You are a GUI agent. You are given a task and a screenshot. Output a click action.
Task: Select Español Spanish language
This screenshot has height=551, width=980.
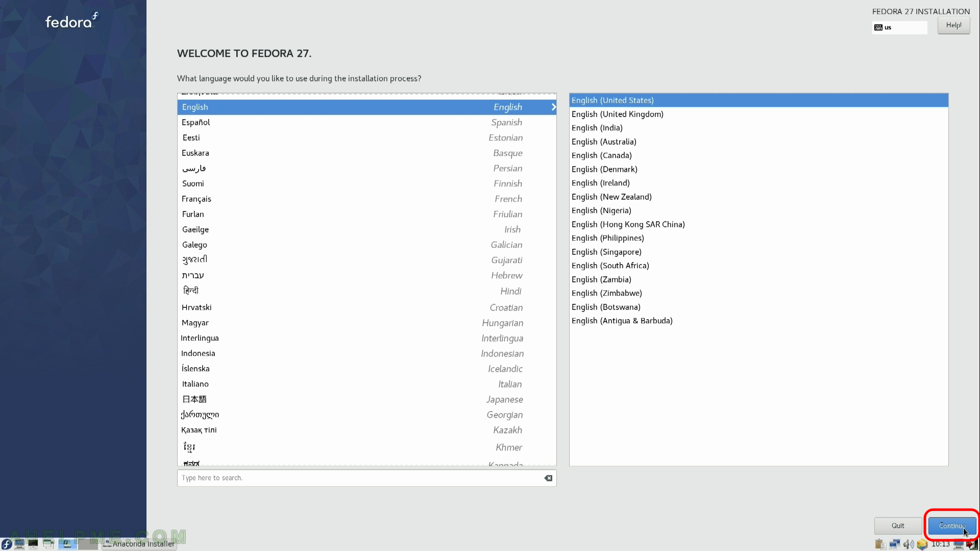click(x=366, y=122)
